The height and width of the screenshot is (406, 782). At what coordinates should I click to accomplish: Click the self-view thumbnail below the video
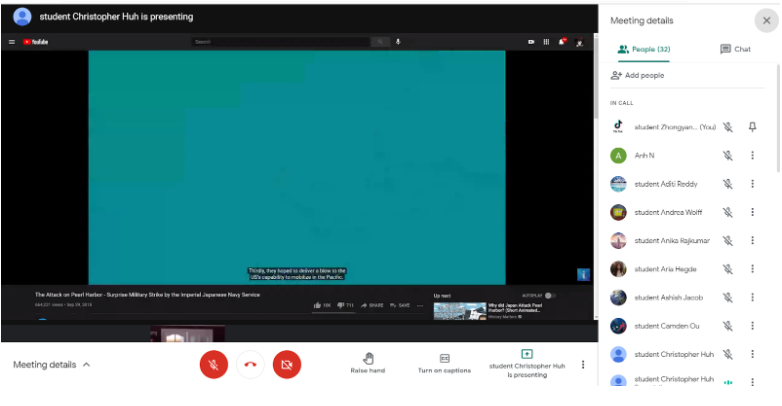pyautogui.click(x=188, y=334)
